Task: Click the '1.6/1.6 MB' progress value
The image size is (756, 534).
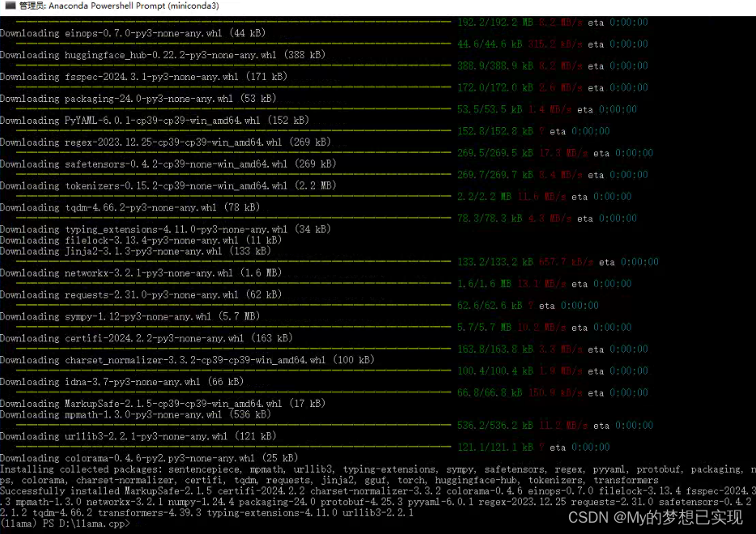Action: tap(484, 283)
